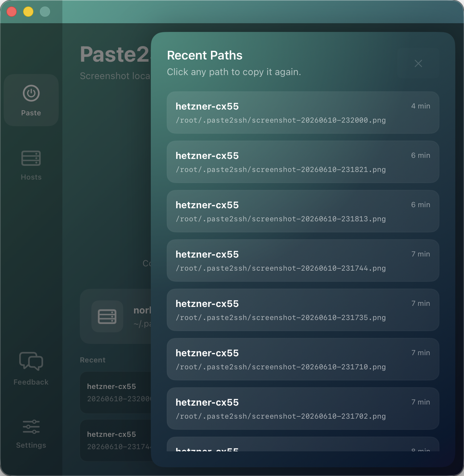Click the yellow minimize window button
This screenshot has height=476, width=464.
coord(28,12)
